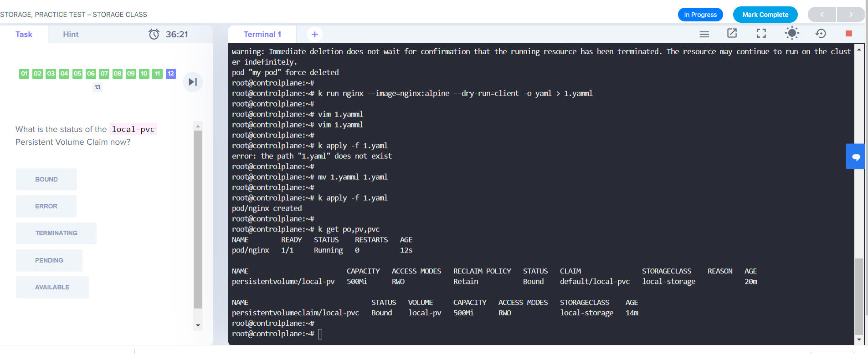This screenshot has width=868, height=354.
Task: Click the terminal scrollbar thumb
Action: (859, 296)
